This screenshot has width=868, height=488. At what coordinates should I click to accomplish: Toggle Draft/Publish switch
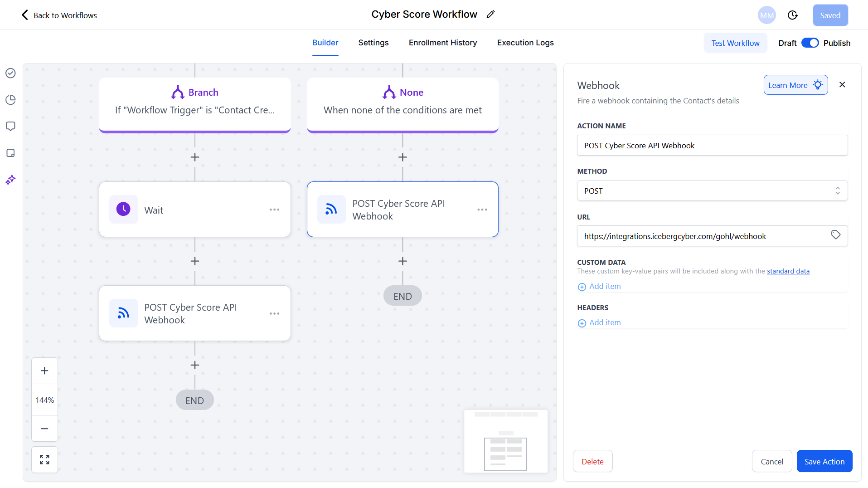(810, 43)
